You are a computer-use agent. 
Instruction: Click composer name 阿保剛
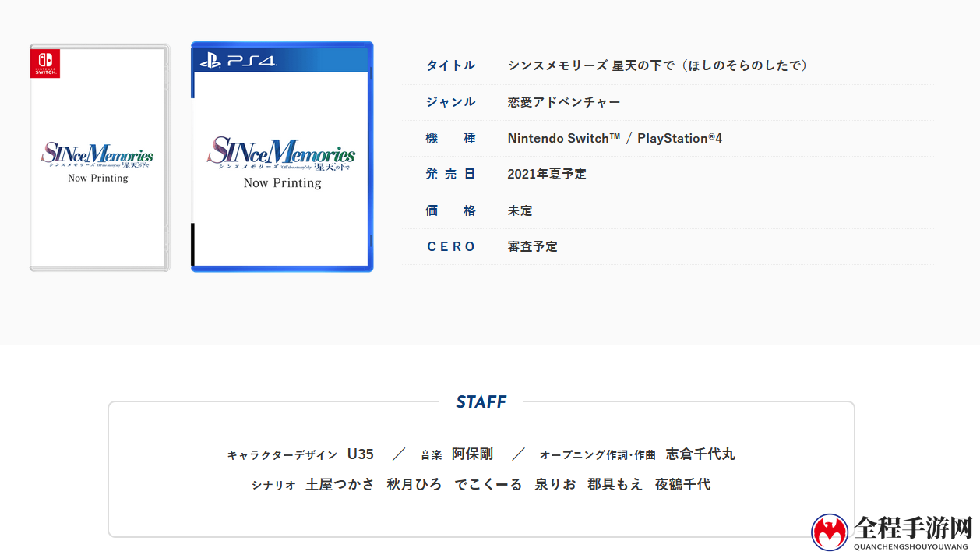click(472, 454)
